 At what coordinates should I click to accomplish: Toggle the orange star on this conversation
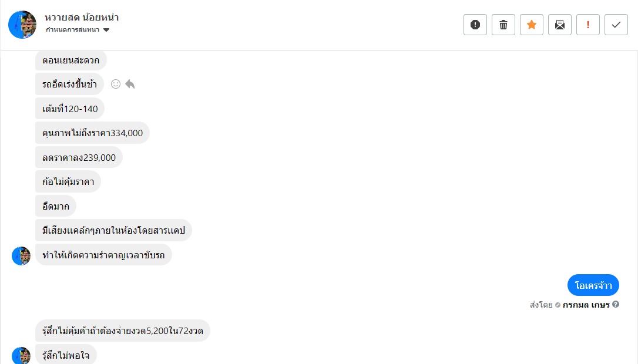point(532,25)
